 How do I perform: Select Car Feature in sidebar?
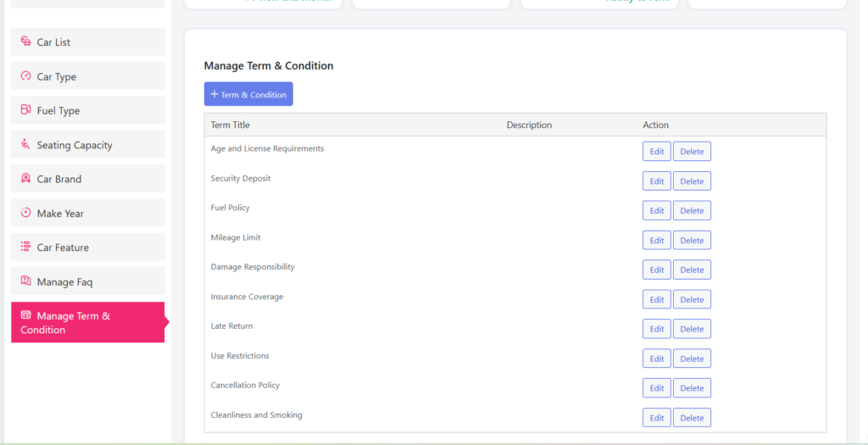coord(88,247)
